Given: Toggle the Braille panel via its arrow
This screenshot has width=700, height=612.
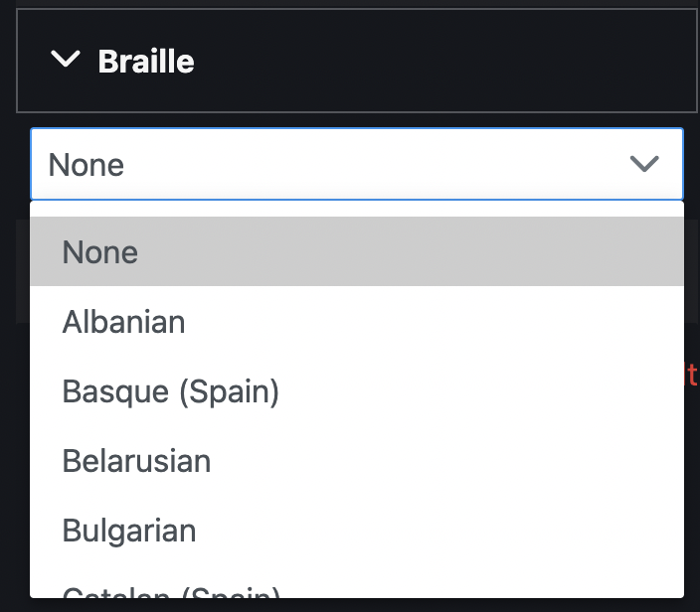Looking at the screenshot, I should [65, 61].
